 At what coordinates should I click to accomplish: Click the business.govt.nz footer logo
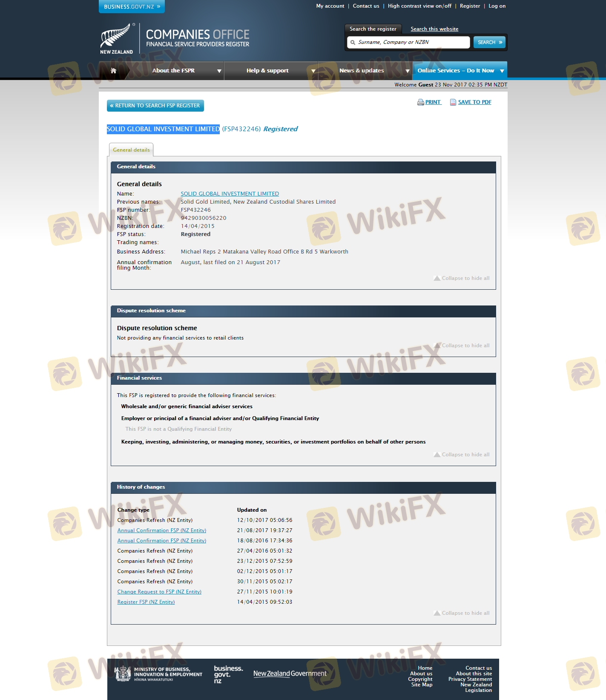[x=228, y=674]
